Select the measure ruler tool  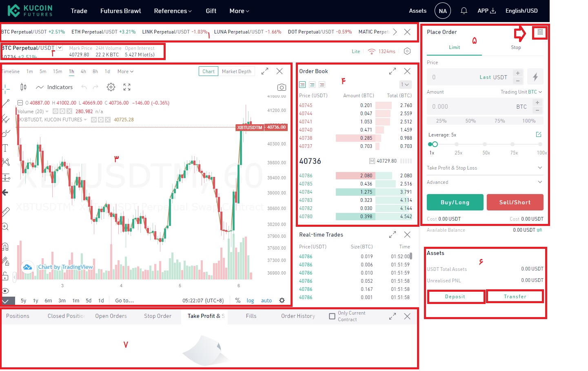coord(5,212)
